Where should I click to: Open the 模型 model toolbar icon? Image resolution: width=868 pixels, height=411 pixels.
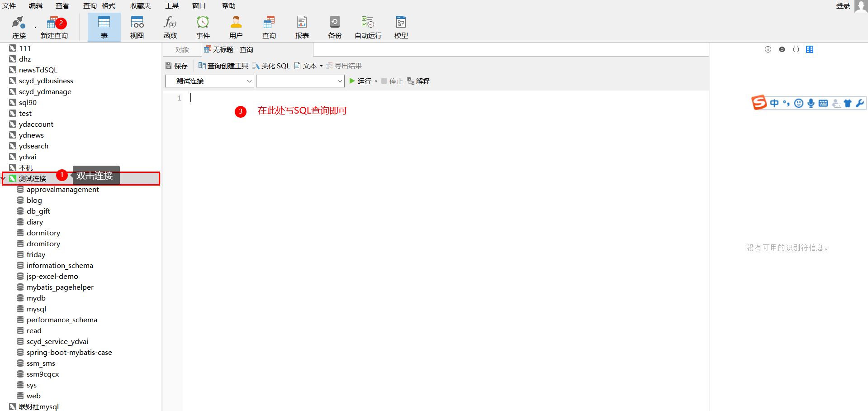click(401, 27)
